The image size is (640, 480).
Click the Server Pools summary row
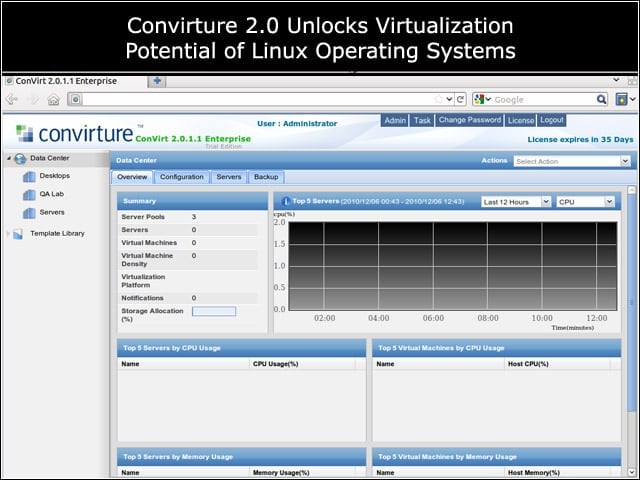188,217
